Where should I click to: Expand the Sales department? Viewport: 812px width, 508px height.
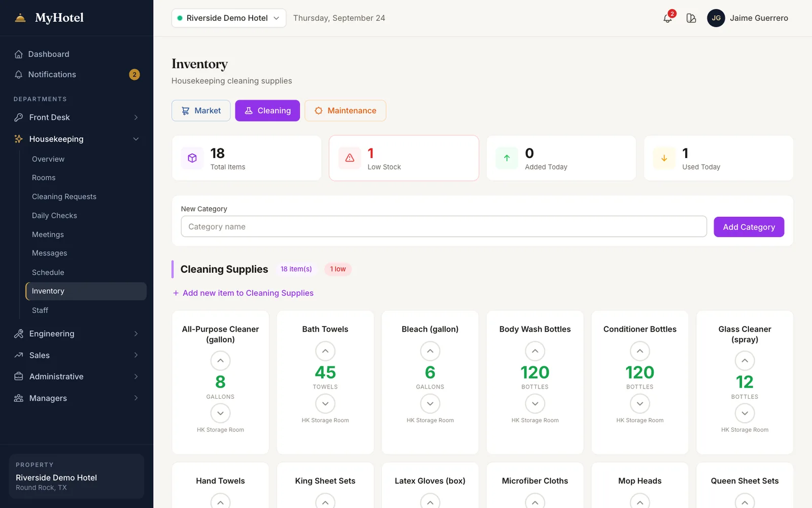76,355
